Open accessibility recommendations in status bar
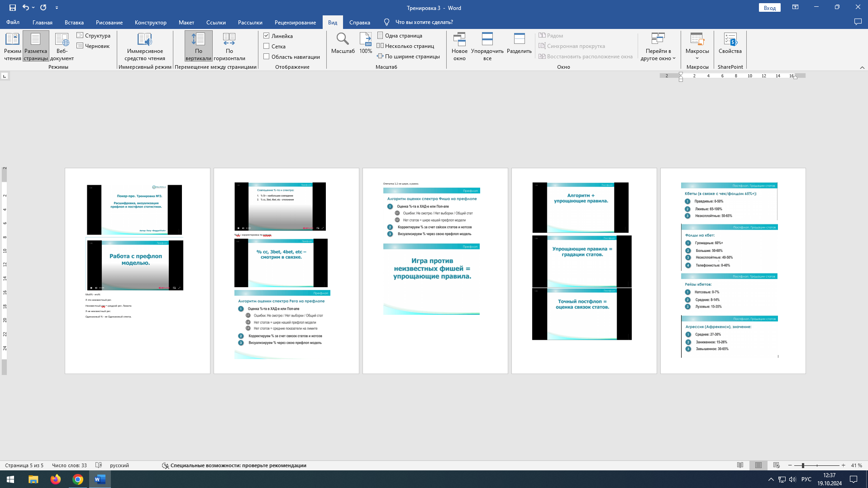This screenshot has width=868, height=488. (234, 465)
